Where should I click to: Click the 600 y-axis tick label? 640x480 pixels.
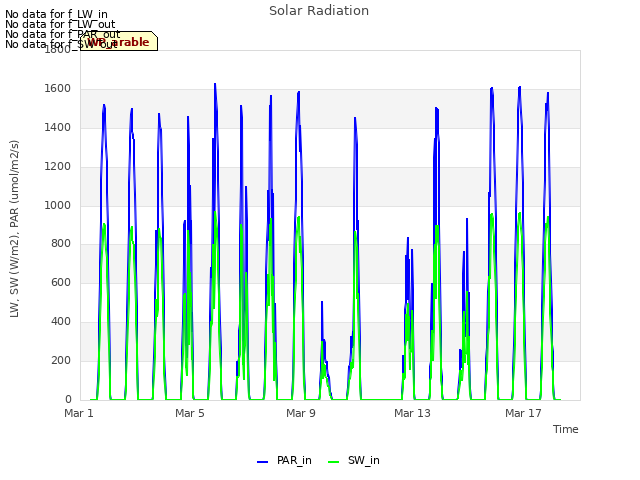pos(61,282)
